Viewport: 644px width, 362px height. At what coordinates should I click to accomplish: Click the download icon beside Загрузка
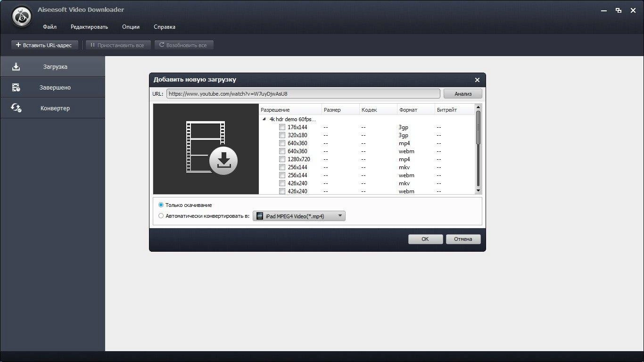(16, 66)
